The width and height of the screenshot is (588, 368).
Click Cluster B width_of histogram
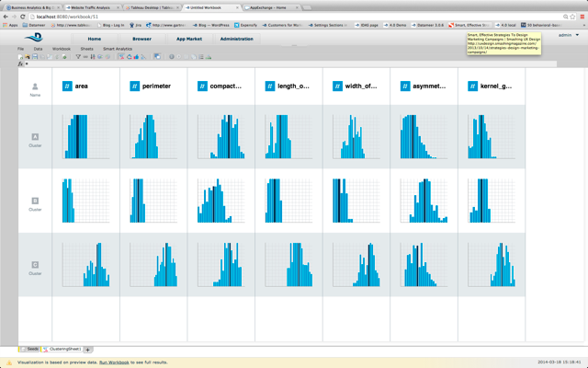tap(356, 201)
